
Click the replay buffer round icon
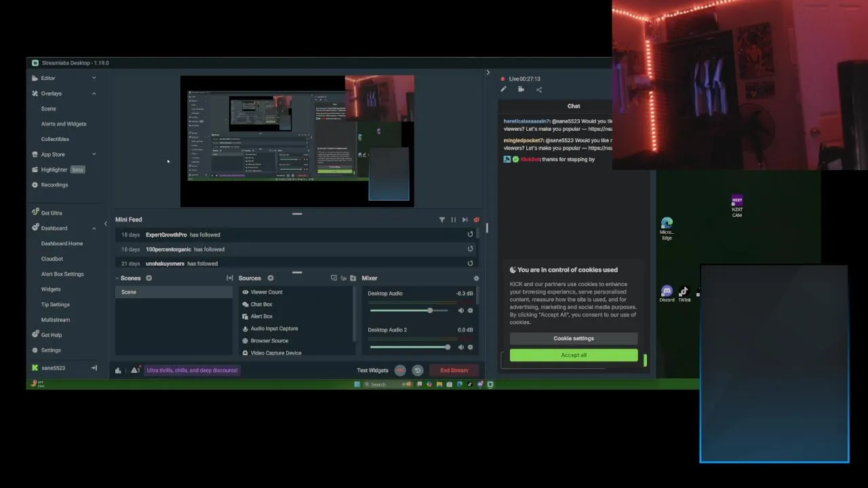coord(418,370)
